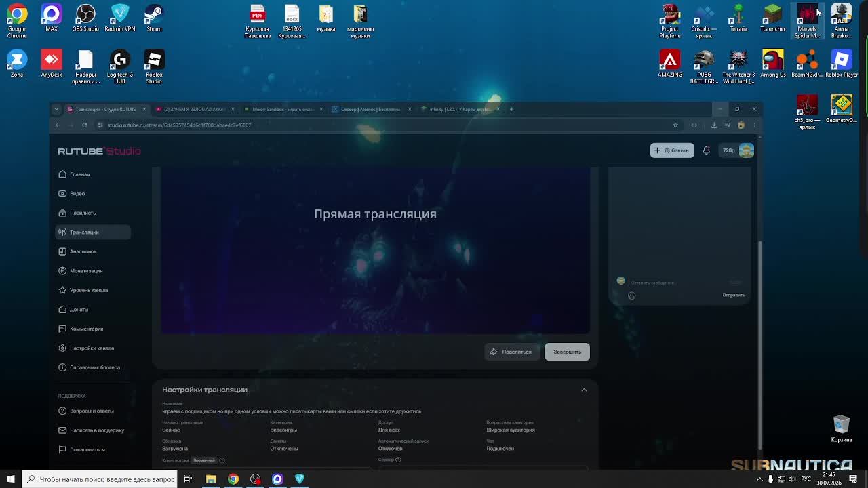
Task: Go back in browser history
Action: pos(58,125)
